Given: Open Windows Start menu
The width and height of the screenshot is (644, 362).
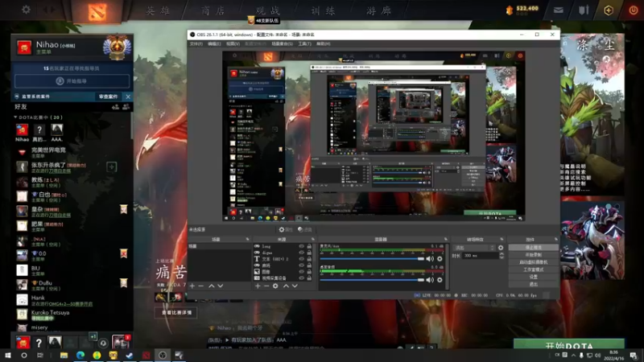Looking at the screenshot, I should [7, 355].
